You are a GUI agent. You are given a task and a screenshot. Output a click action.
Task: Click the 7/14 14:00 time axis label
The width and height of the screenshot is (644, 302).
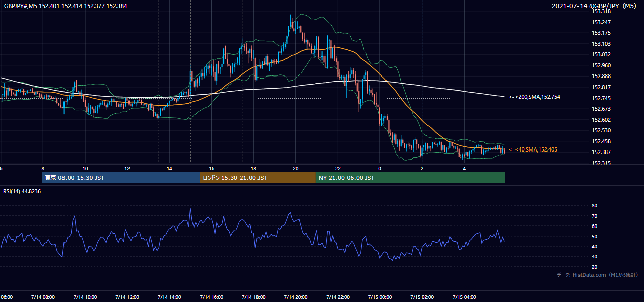[169, 297]
